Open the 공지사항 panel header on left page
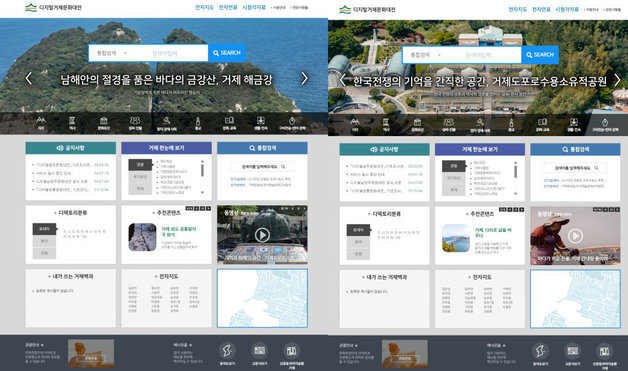Screen dimensions: 628x371 (70, 148)
